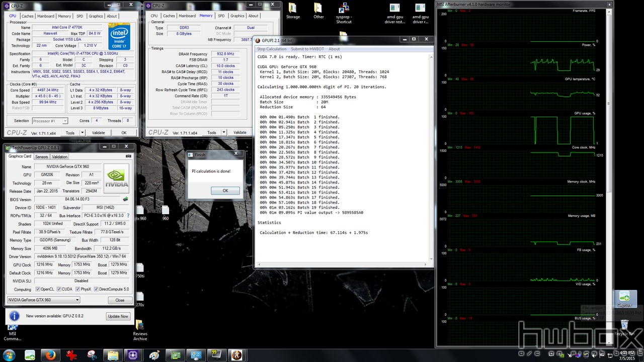Open the GPUPI taskbar icon
Screen dimensions: 644x362
pyautogui.click(x=236, y=355)
